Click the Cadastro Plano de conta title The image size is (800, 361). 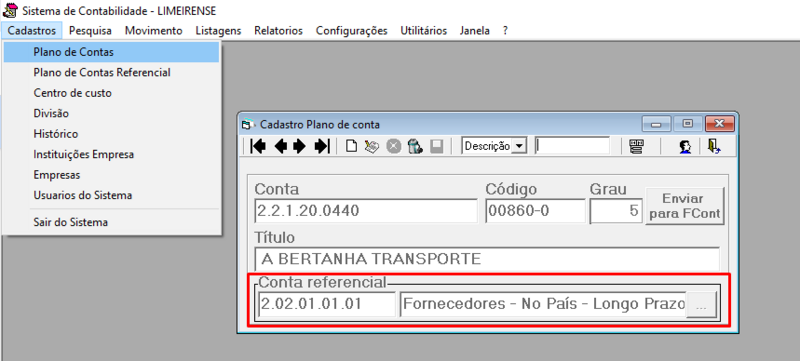pos(320,124)
